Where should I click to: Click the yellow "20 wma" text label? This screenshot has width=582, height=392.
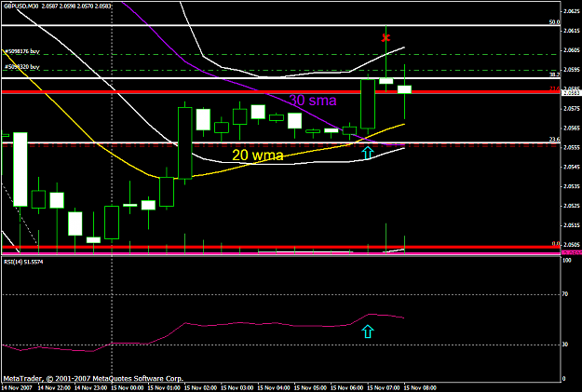(x=258, y=155)
